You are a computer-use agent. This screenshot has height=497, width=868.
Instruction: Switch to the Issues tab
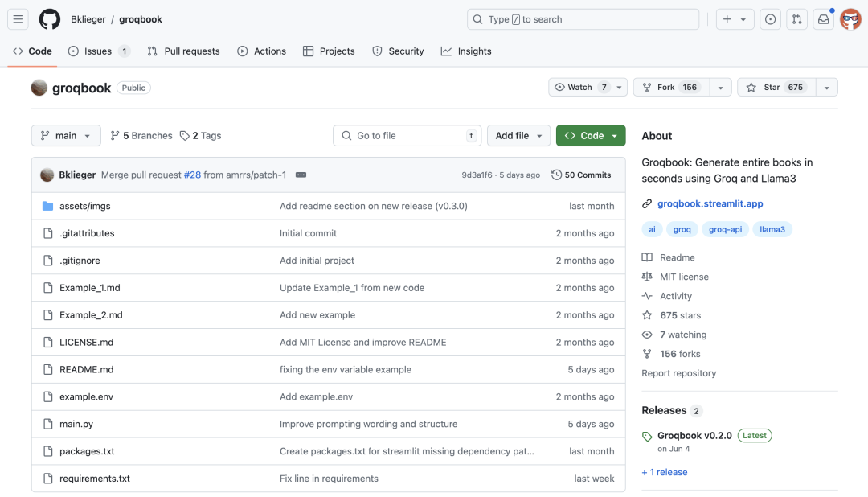coord(99,51)
